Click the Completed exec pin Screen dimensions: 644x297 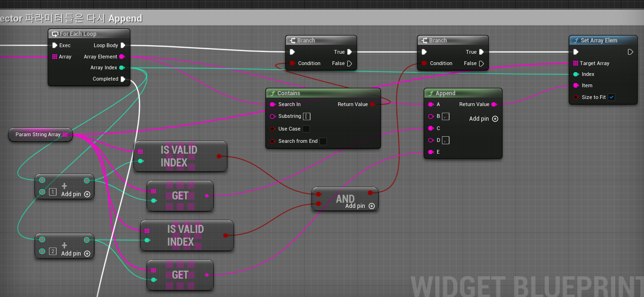click(122, 79)
